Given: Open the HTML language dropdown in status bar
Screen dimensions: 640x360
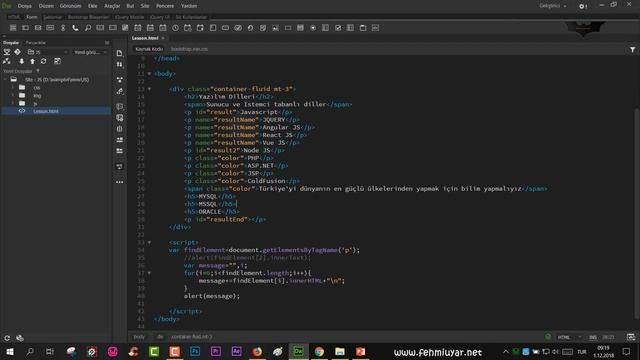Looking at the screenshot, I should [569, 337].
